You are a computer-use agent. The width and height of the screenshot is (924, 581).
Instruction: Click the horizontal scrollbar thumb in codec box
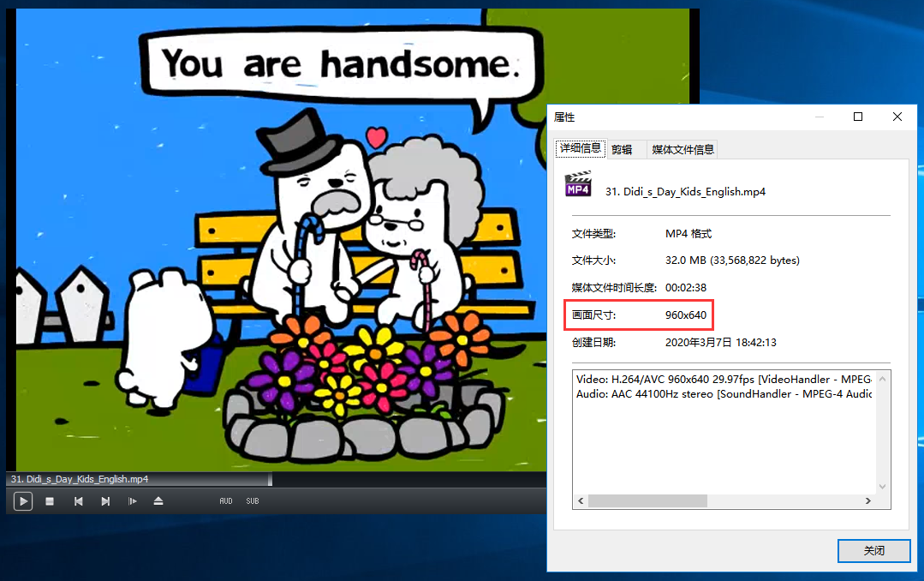[x=647, y=500]
